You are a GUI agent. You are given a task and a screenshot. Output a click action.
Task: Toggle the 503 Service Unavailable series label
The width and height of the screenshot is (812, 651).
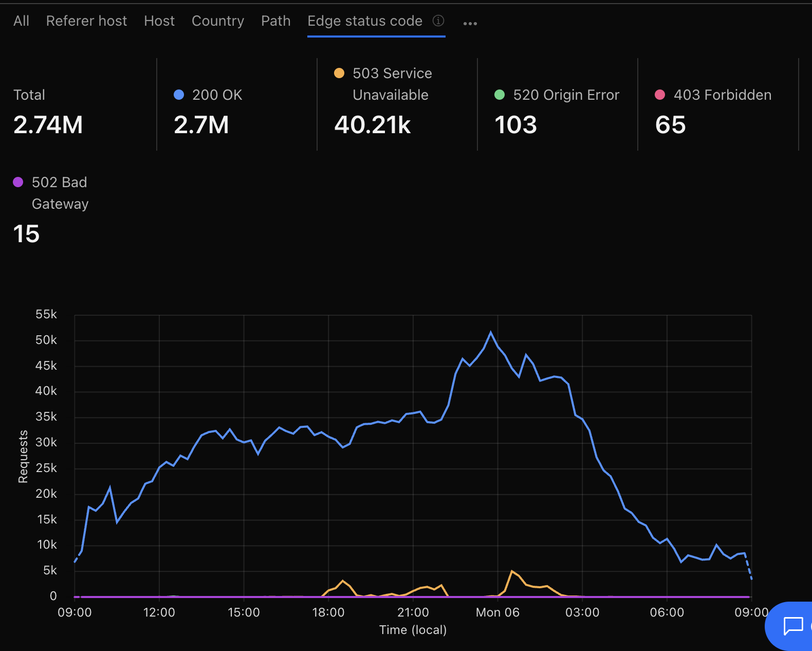392,84
